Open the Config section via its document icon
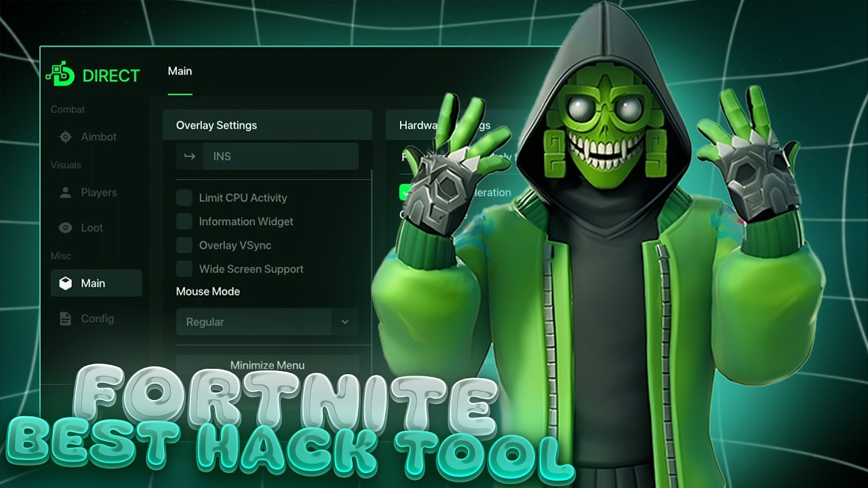The width and height of the screenshot is (868, 488). (x=65, y=319)
